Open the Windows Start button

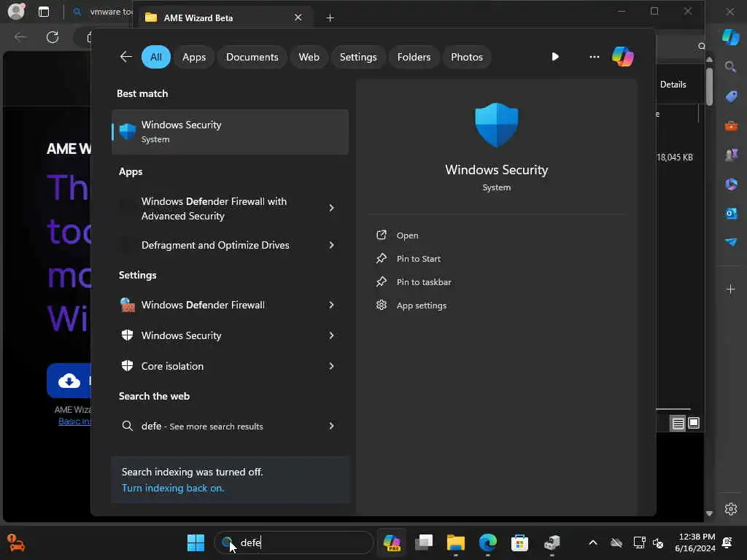(x=196, y=542)
